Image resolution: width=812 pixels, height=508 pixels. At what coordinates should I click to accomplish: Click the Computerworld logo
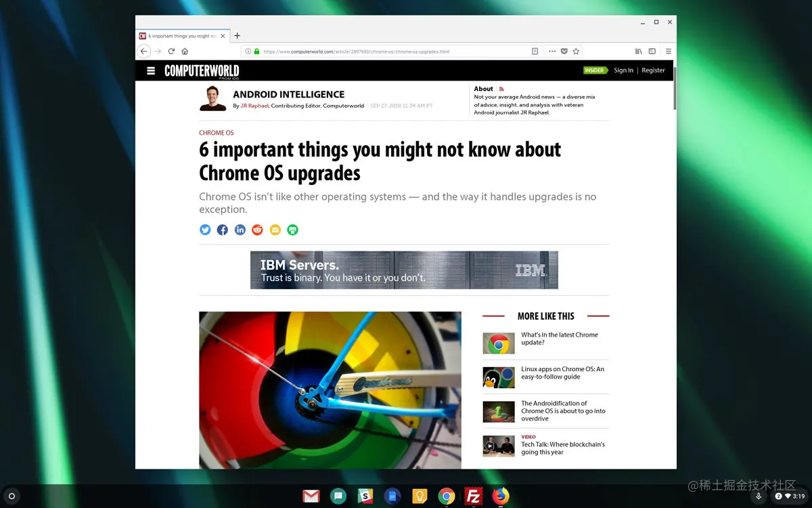pyautogui.click(x=202, y=71)
